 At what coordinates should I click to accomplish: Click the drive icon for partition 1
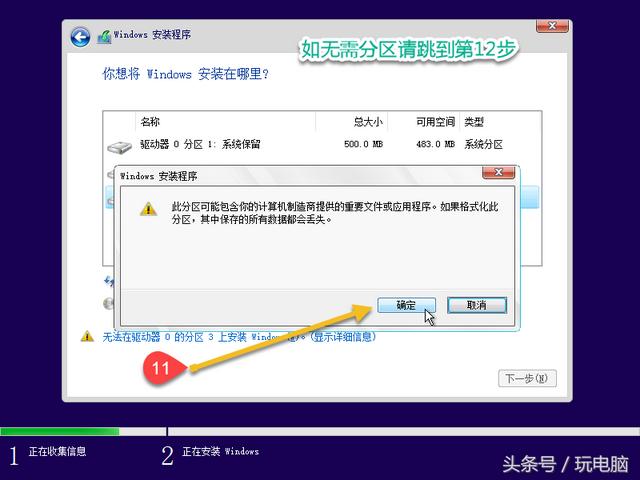tap(118, 147)
